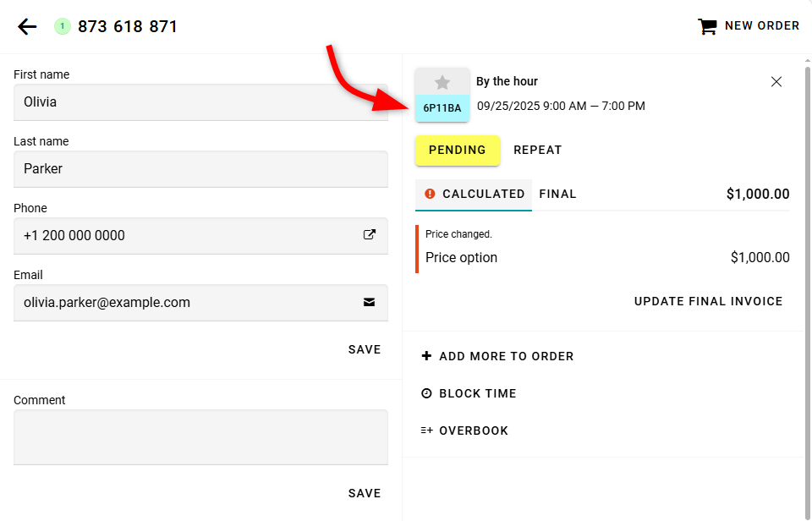Screen dimensions: 812x521
Task: Click the plus icon for Add More
Action: point(426,356)
